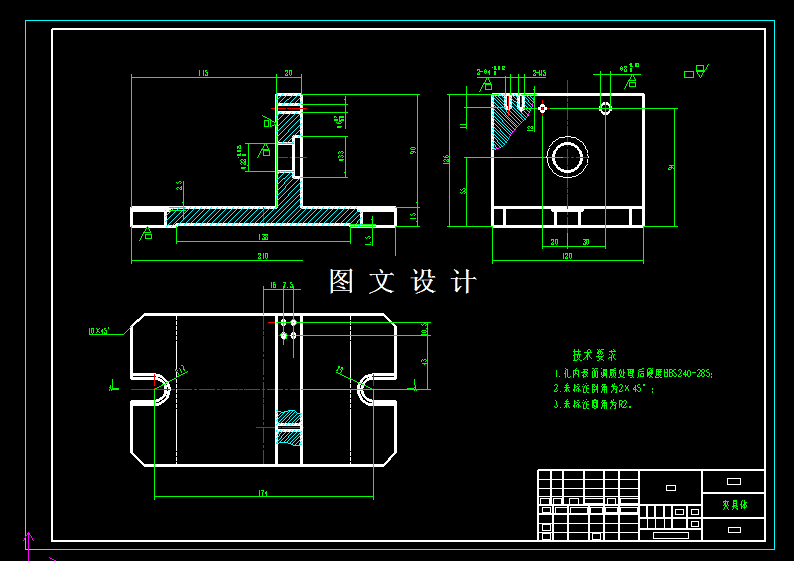Click the 技术要求 heading
Screen dimensions: 794x561
(x=594, y=354)
